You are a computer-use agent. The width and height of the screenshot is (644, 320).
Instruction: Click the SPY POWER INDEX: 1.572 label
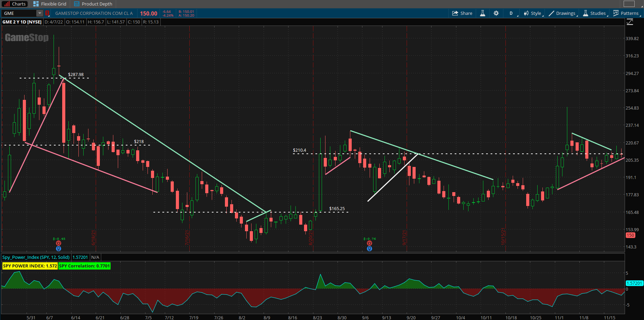point(30,266)
